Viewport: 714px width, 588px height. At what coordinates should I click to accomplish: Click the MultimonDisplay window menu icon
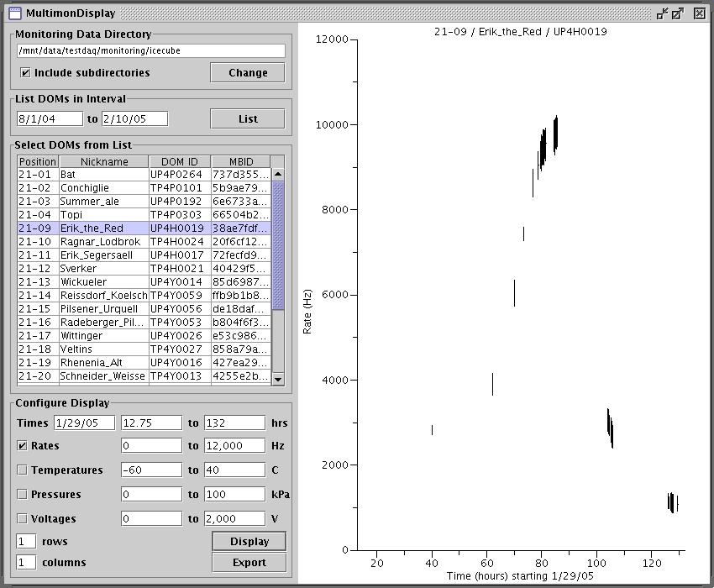[14, 13]
